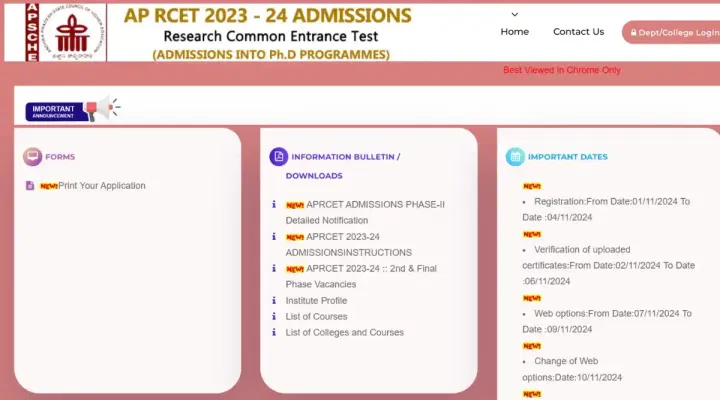This screenshot has height=400, width=720.
Task: Click the info icon beside List of Courses
Action: 274,316
